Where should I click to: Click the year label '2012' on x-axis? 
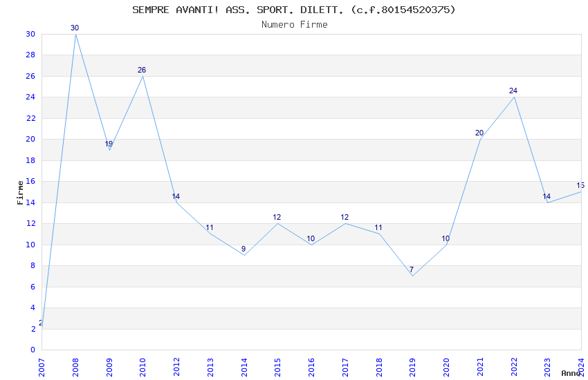coord(176,367)
